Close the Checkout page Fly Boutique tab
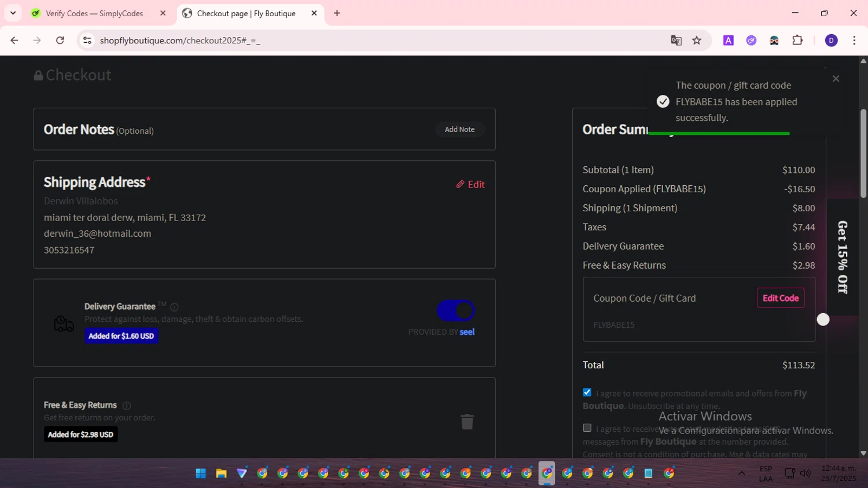Viewport: 868px width, 488px height. point(314,13)
